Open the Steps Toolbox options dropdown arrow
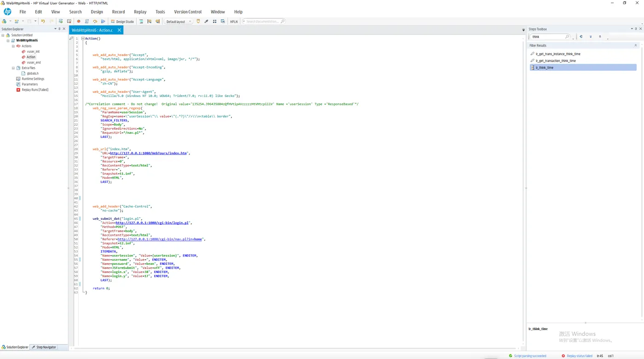The height and width of the screenshot is (359, 644). [x=632, y=29]
